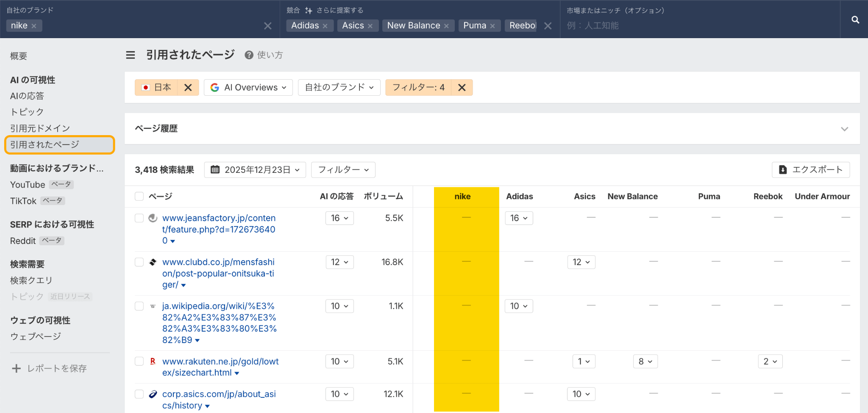Remove Adidas from competitors
The height and width of the screenshot is (413, 868).
[325, 26]
